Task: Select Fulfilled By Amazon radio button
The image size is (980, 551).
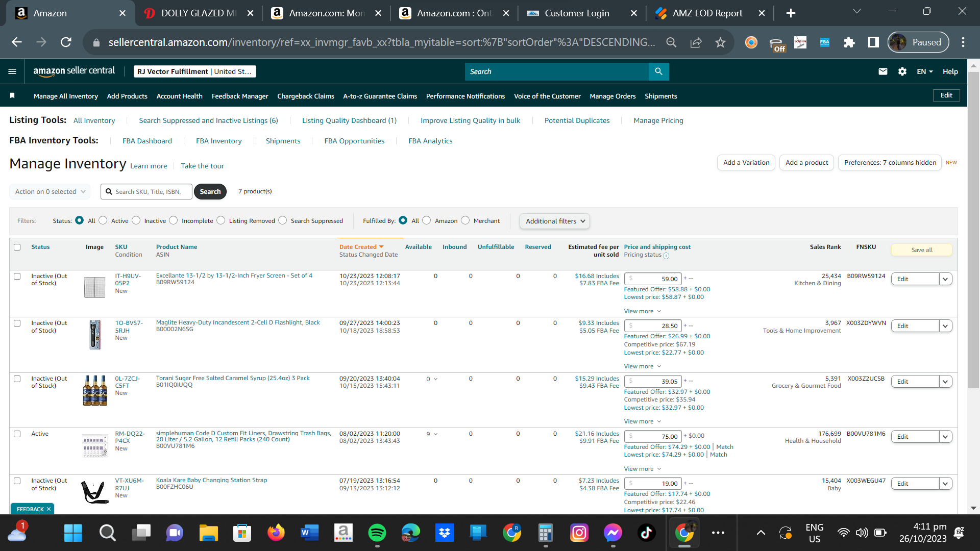Action: tap(427, 220)
